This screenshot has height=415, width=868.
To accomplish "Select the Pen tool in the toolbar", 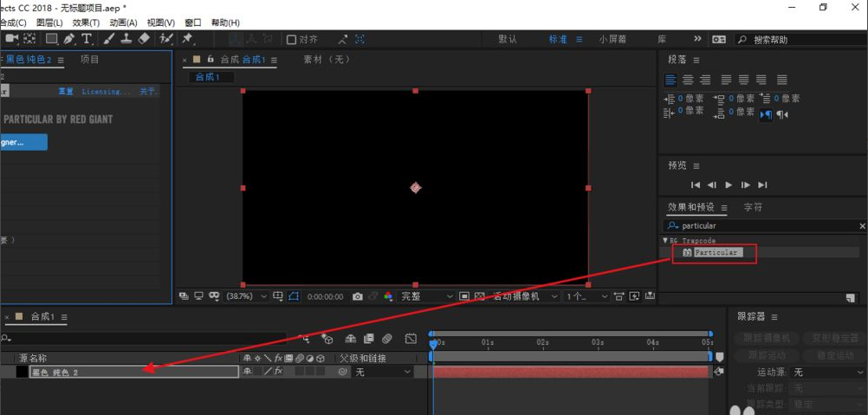I will coord(68,39).
